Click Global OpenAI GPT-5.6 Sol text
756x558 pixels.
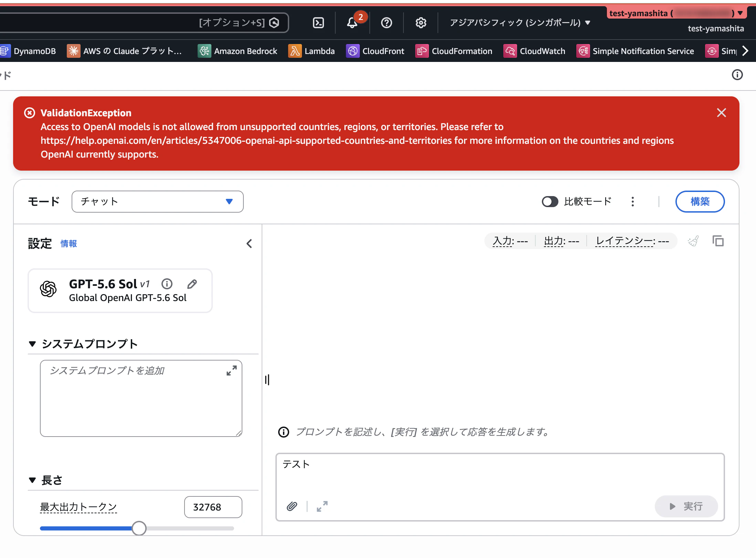point(128,298)
